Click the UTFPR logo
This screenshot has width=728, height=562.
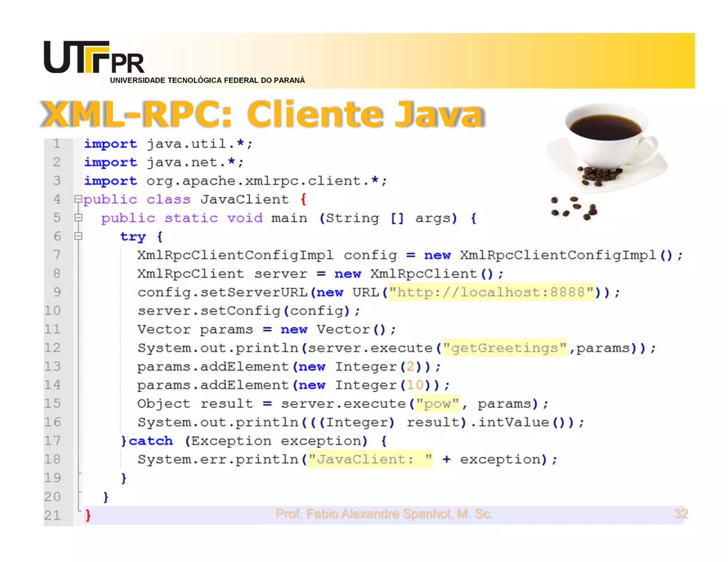click(x=94, y=58)
